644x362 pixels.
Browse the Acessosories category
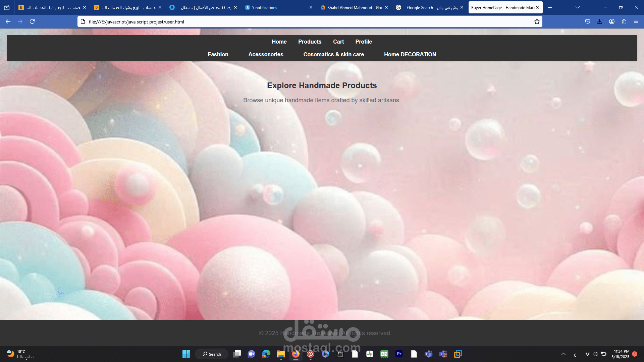(x=266, y=54)
